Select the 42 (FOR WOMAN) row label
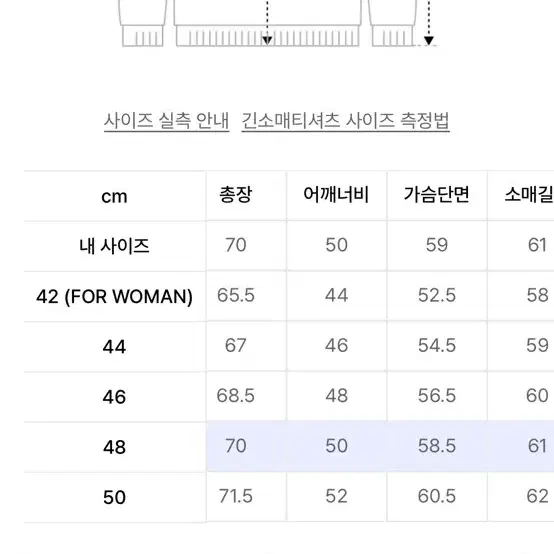 pyautogui.click(x=114, y=296)
